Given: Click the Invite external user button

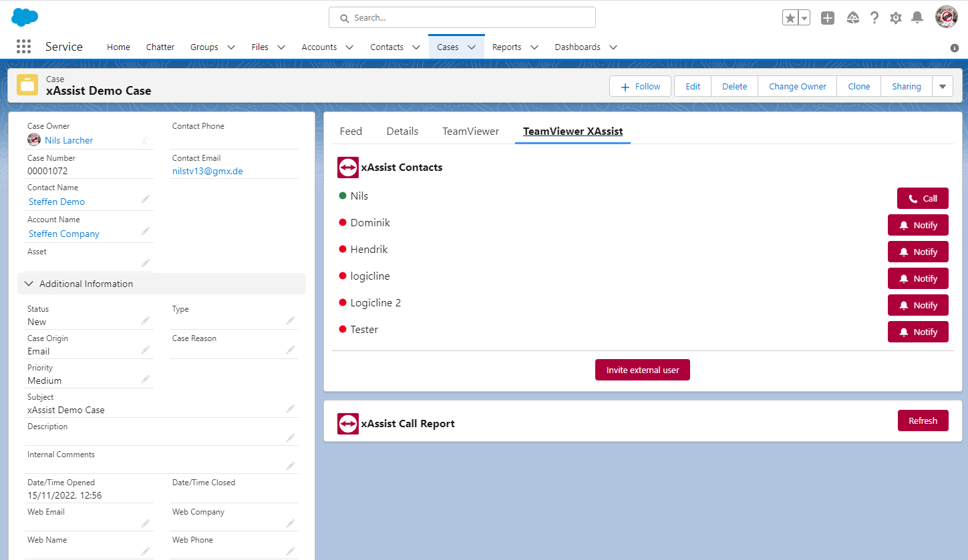Looking at the screenshot, I should click(x=642, y=369).
